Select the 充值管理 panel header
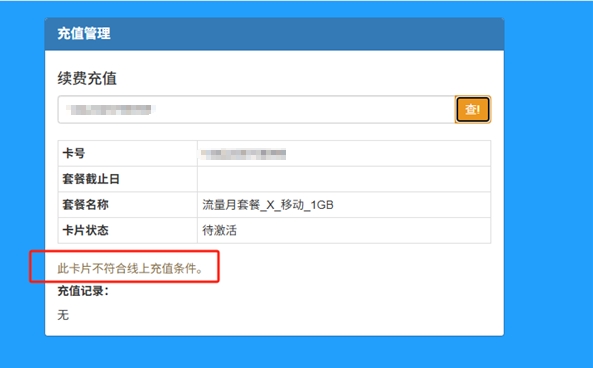Screen dimensions: 593x368 (x=274, y=34)
